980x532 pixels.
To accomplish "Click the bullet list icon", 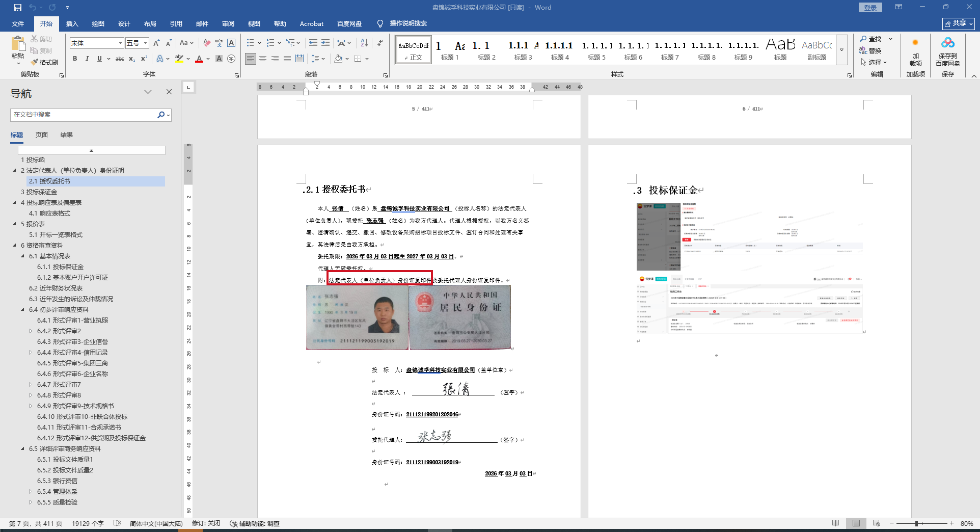I will pos(250,43).
